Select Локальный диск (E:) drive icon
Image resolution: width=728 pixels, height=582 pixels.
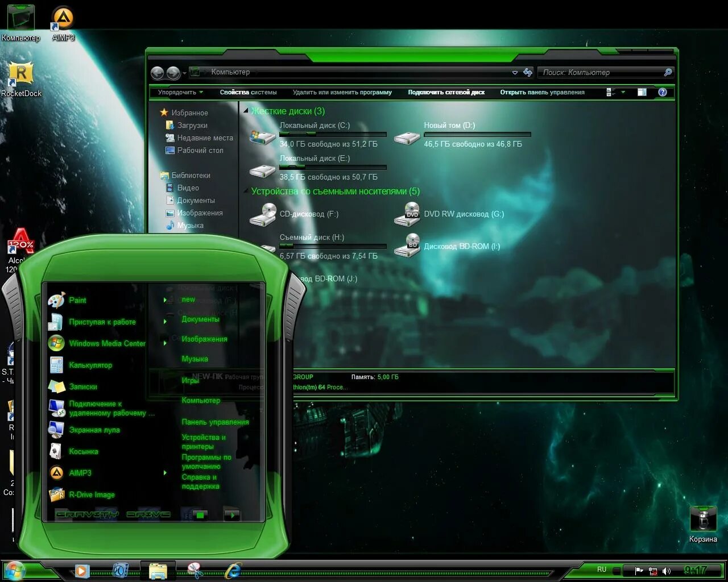pos(263,170)
